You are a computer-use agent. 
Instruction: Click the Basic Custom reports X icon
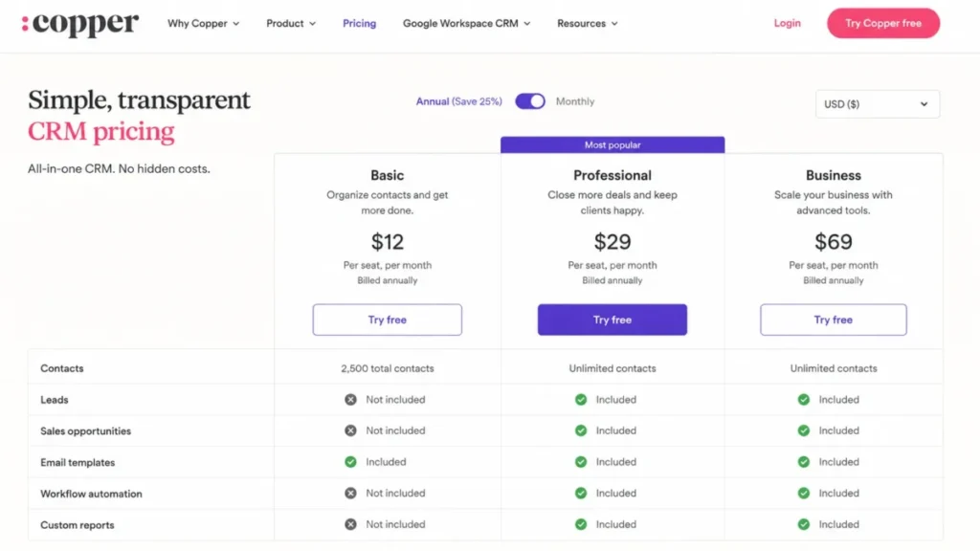[350, 524]
